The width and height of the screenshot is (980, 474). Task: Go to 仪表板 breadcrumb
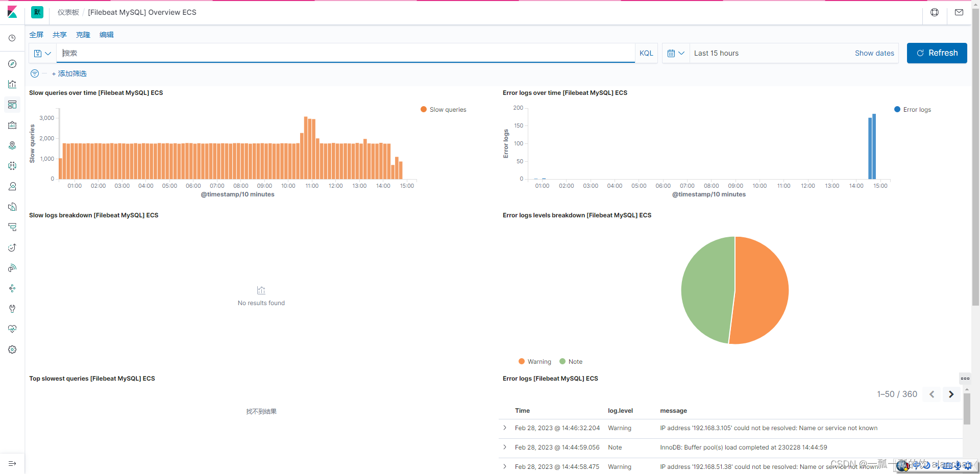tap(68, 12)
